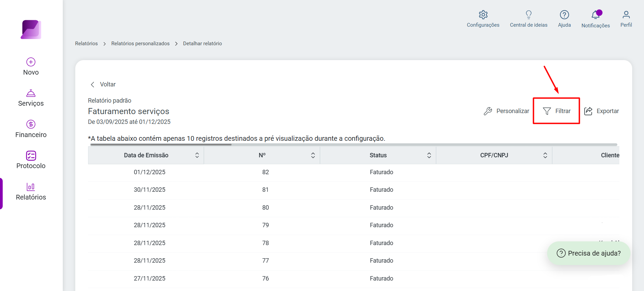This screenshot has height=291, width=644.
Task: Click the date 01/12/2025 cell
Action: 150,172
